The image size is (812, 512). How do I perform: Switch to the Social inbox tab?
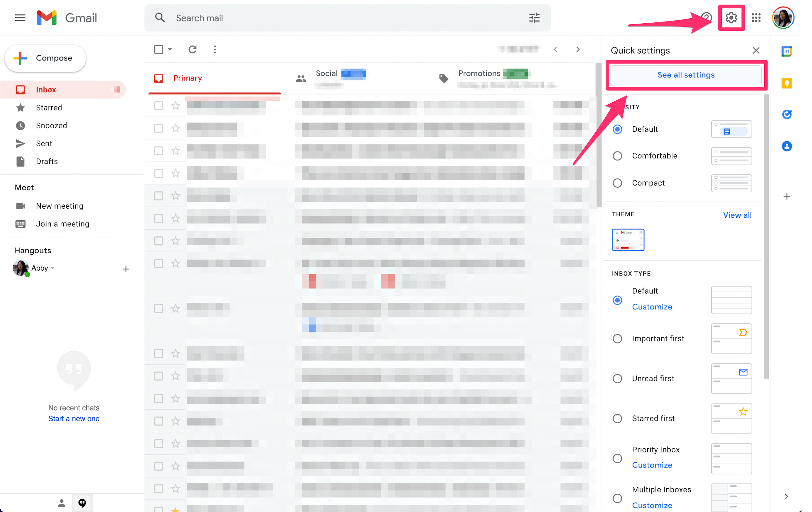coord(326,77)
